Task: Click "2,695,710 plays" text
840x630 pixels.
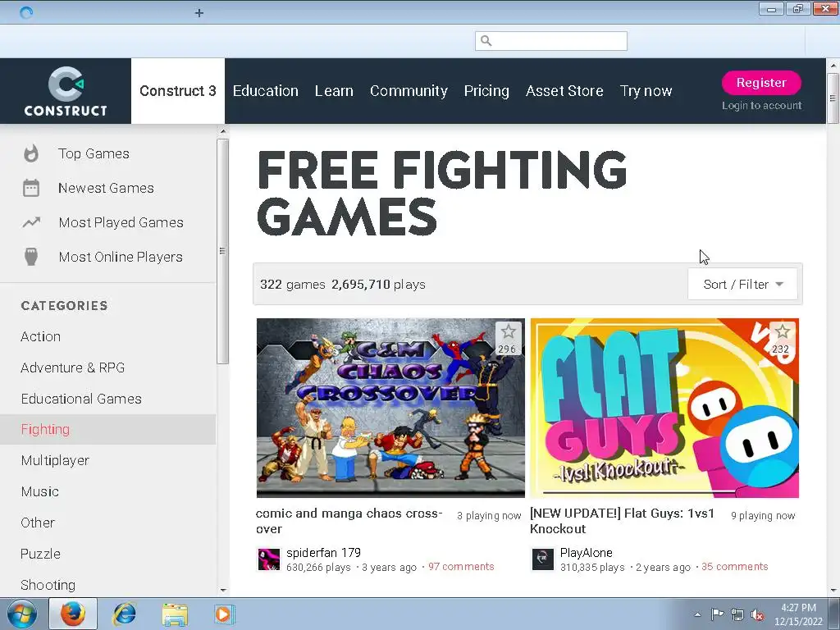Action: click(x=378, y=285)
